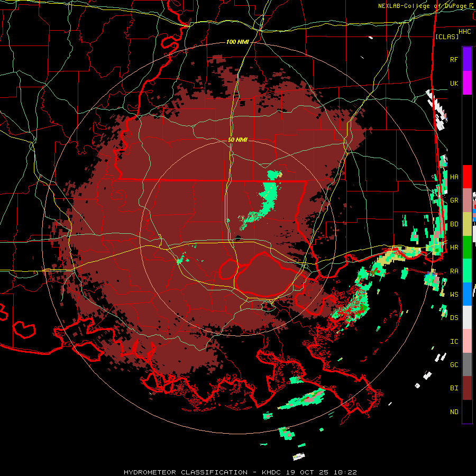Viewport: 476px width, 476px height.
Task: Select the IC pink legend block
Action: pyautogui.click(x=467, y=341)
